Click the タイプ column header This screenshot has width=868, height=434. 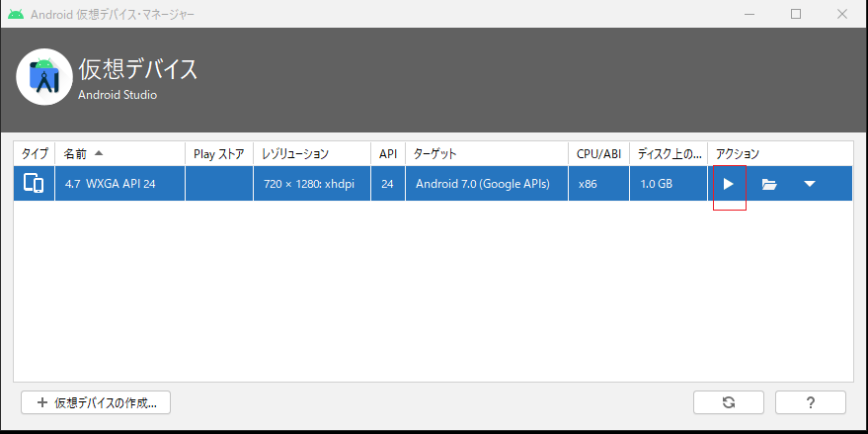pos(35,153)
